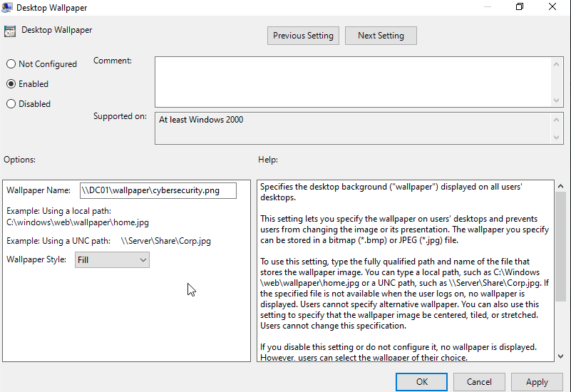The image size is (571, 392).
Task: Click the Previous Setting button
Action: tap(303, 36)
